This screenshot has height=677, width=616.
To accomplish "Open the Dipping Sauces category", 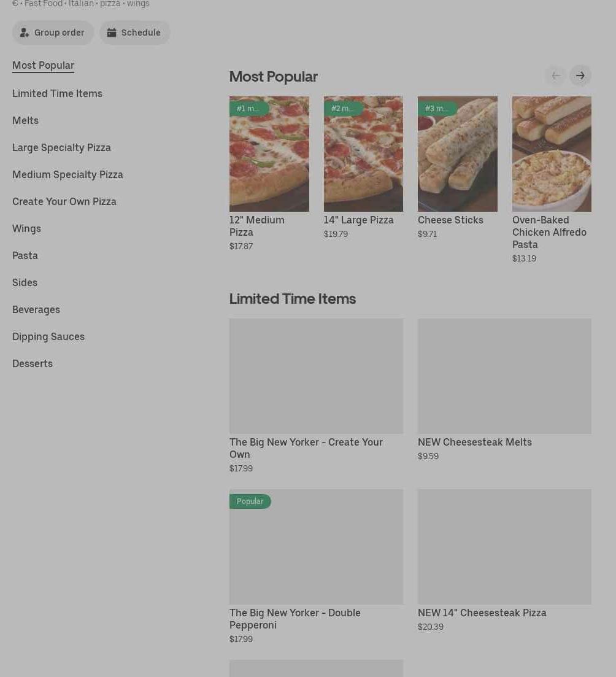I will (x=48, y=336).
